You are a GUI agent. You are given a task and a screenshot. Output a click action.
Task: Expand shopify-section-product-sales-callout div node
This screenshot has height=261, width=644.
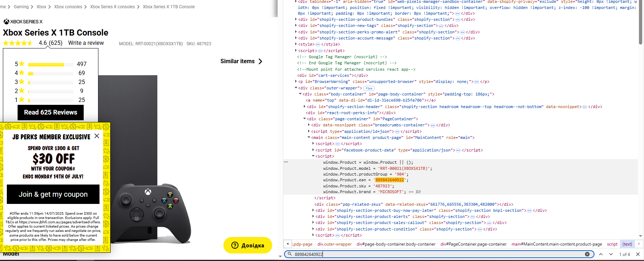[313, 223]
